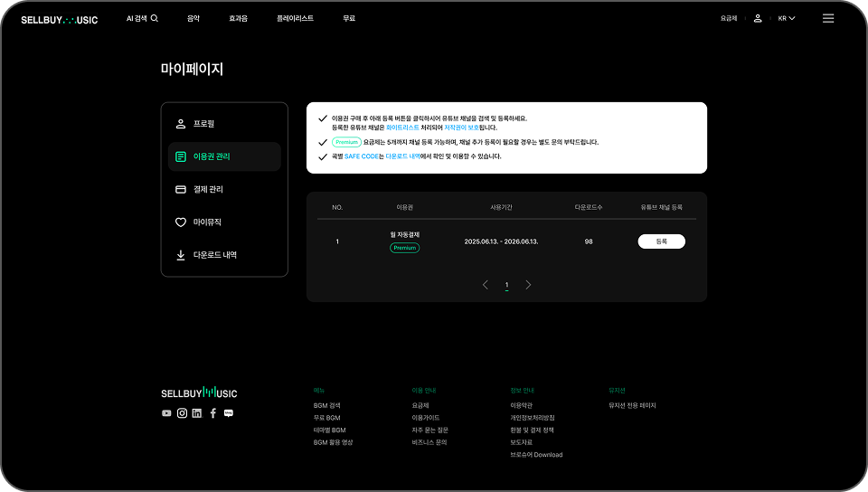
Task: Open LinkedIn icon in footer
Action: point(197,413)
